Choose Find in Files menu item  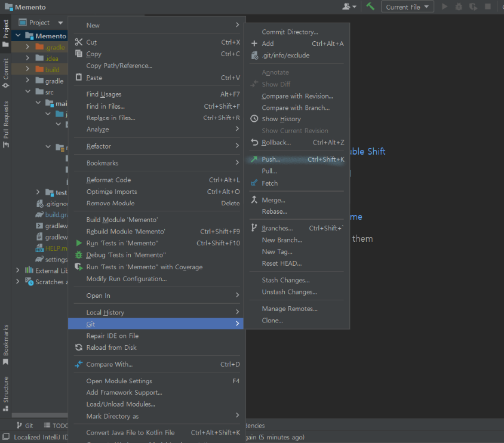(157, 106)
